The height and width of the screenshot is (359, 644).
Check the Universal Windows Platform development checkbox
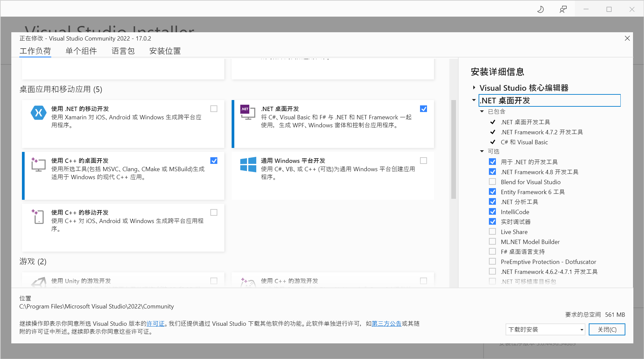pyautogui.click(x=423, y=161)
